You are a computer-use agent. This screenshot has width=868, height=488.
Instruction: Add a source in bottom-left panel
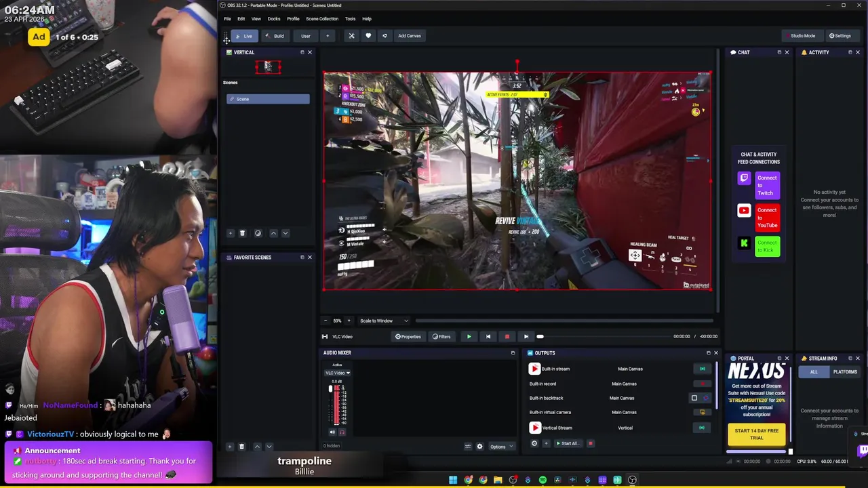coord(230,447)
